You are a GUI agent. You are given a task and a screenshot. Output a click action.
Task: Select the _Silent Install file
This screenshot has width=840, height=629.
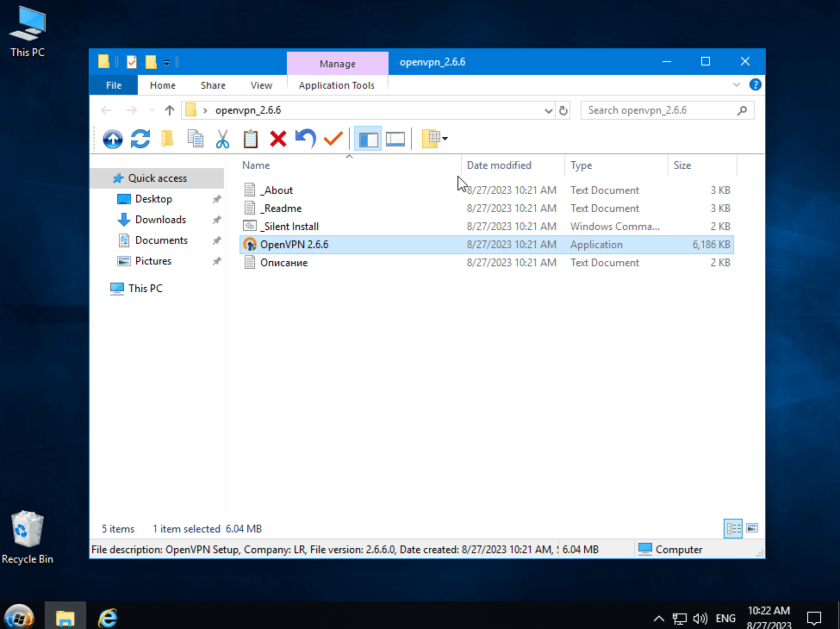click(x=487, y=227)
